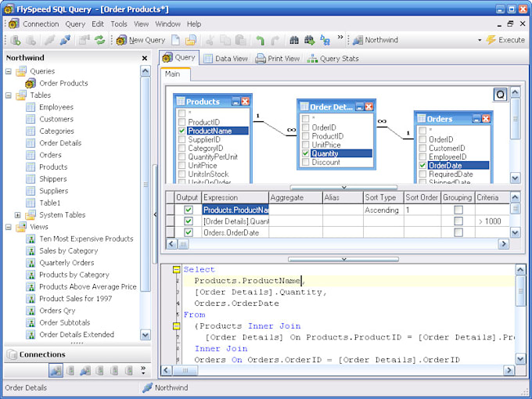Open the Northwind connection dropdown
This screenshot has height=399, width=532.
(480, 40)
